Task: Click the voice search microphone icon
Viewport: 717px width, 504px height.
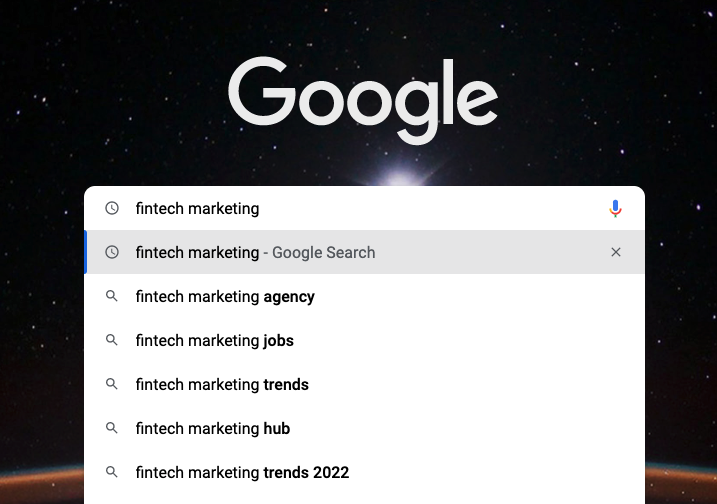Action: click(615, 209)
